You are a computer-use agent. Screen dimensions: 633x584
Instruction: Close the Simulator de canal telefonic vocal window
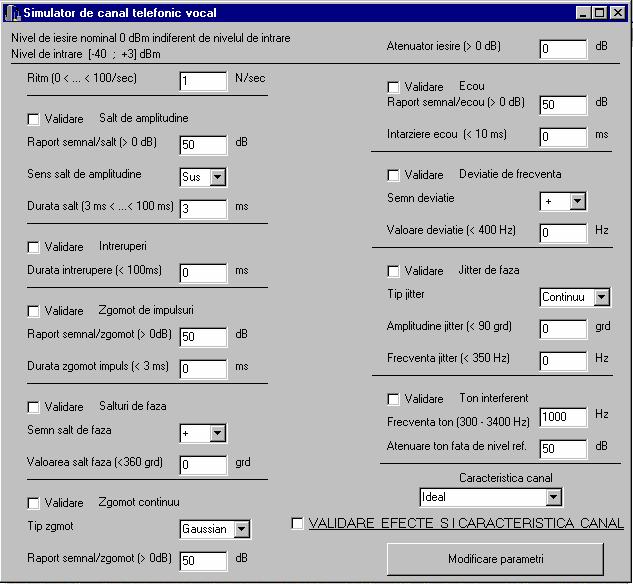(618, 13)
